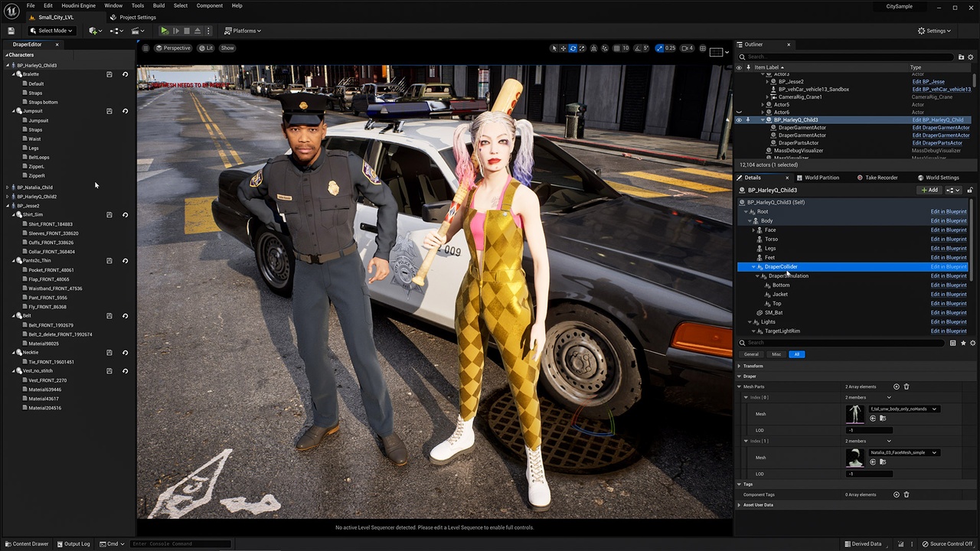Toggle the world/local coordinate space icon

(593, 48)
